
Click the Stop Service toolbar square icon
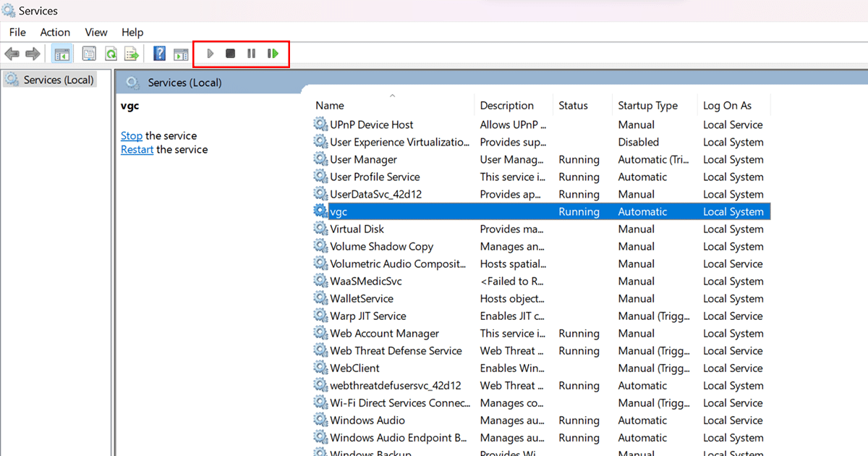pyautogui.click(x=230, y=54)
